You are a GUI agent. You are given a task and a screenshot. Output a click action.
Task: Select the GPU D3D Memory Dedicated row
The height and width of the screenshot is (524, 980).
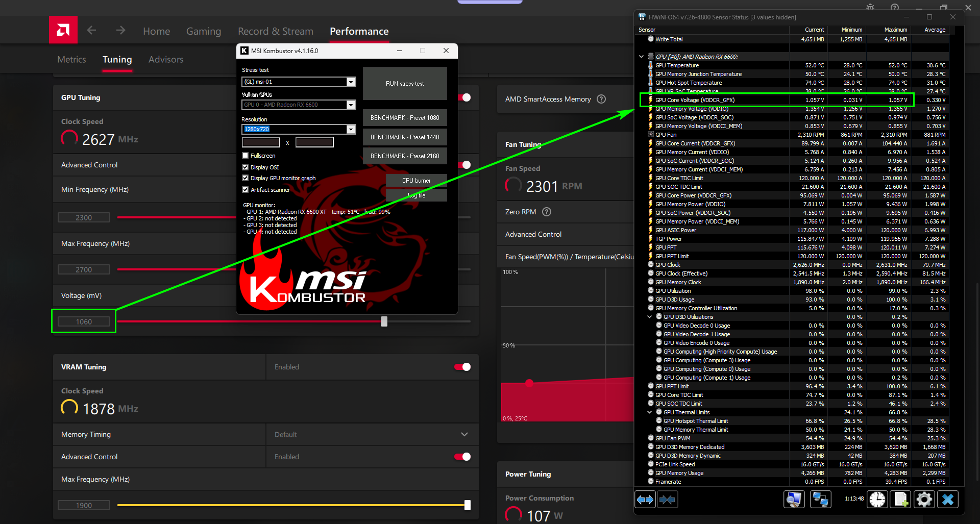coord(794,447)
